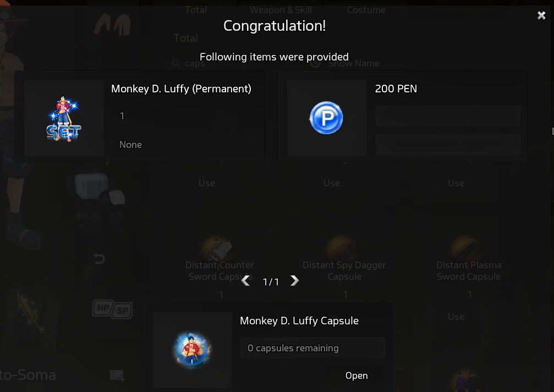Image resolution: width=554 pixels, height=392 pixels.
Task: Click the gloves equipment slot icon
Action: click(x=112, y=25)
